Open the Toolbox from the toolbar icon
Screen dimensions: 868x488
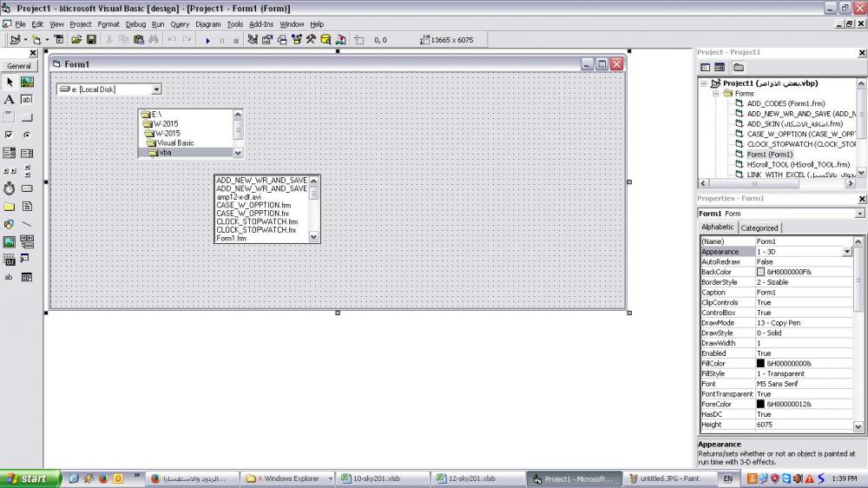311,40
